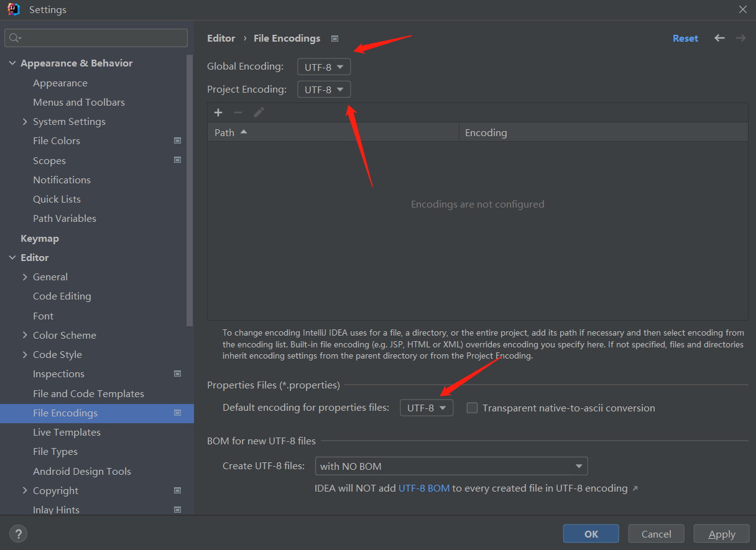Click the project icon next to Inlay Hints

pos(178,510)
